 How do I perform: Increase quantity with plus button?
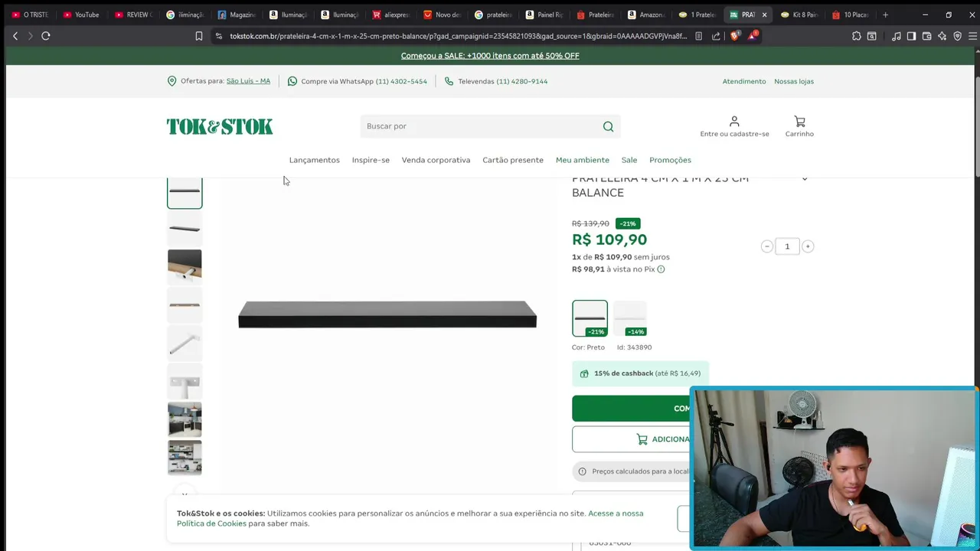click(808, 246)
